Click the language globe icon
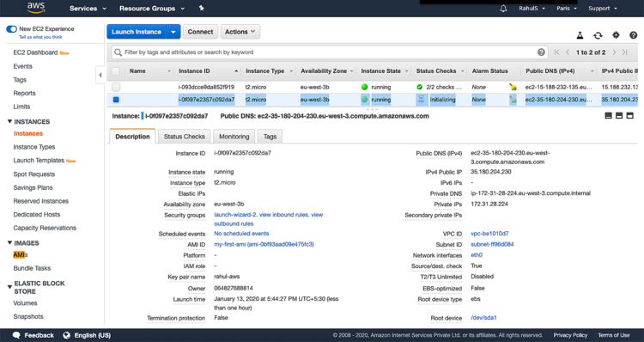This screenshot has width=644, height=342. 66,335
